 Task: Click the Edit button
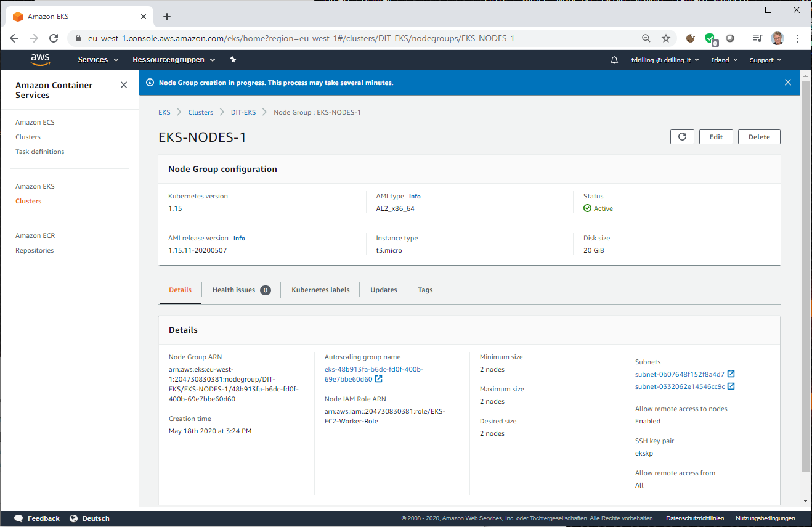(x=716, y=137)
